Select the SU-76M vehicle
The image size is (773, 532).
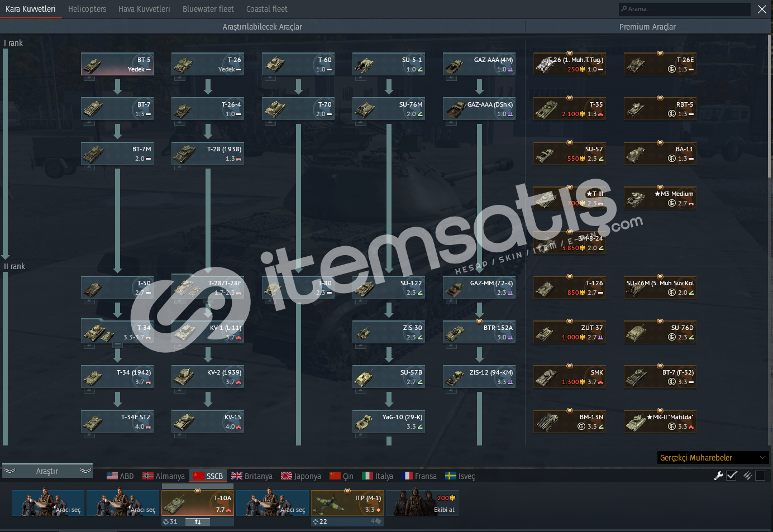pos(388,109)
